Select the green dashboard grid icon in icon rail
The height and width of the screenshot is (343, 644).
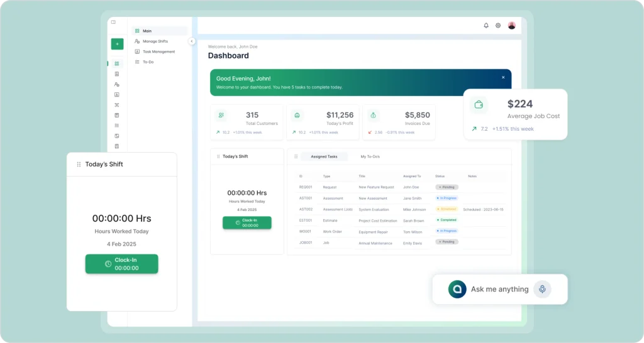pos(116,63)
